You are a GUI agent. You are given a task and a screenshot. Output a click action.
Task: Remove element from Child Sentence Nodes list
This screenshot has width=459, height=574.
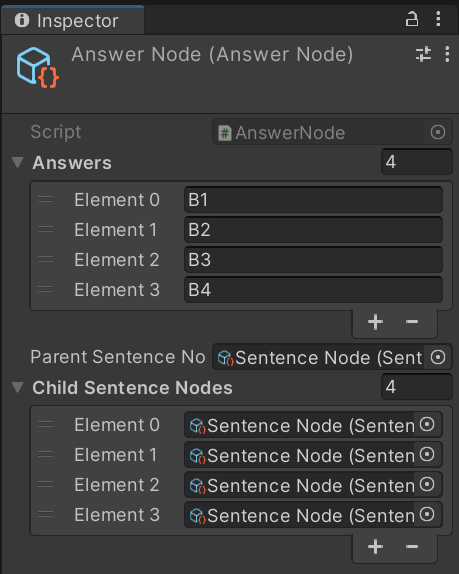click(412, 547)
